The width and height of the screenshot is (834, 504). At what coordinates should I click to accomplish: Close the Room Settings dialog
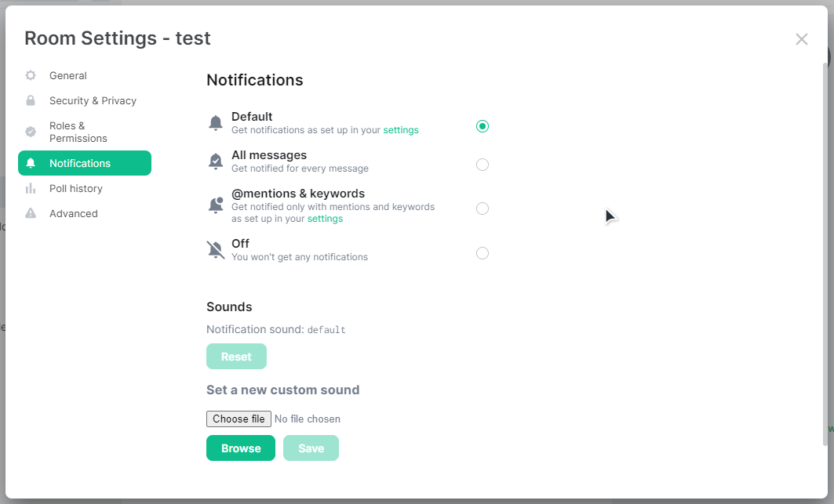802,39
